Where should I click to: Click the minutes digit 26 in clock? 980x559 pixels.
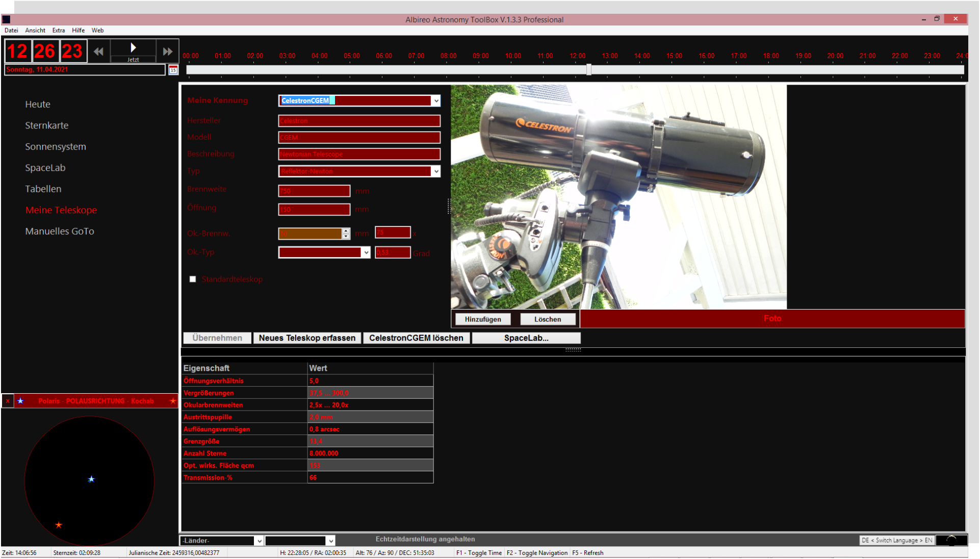coord(45,52)
